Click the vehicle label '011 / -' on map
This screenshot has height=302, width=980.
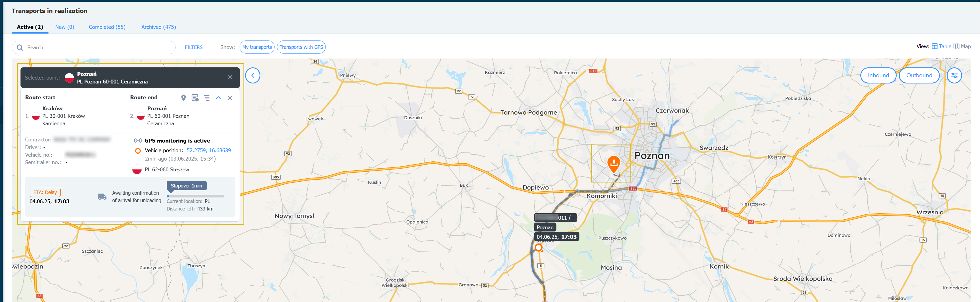coord(555,217)
